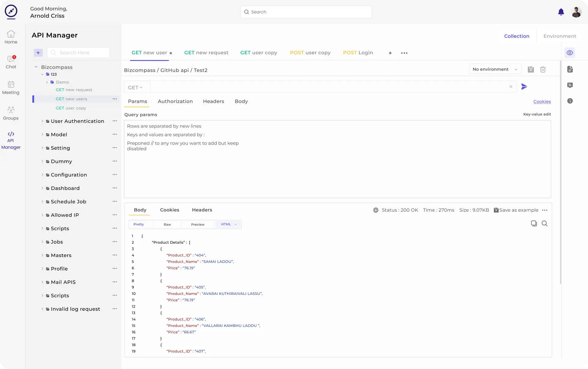The width and height of the screenshot is (588, 369).
Task: Open the No environment dropdown
Action: [495, 69]
